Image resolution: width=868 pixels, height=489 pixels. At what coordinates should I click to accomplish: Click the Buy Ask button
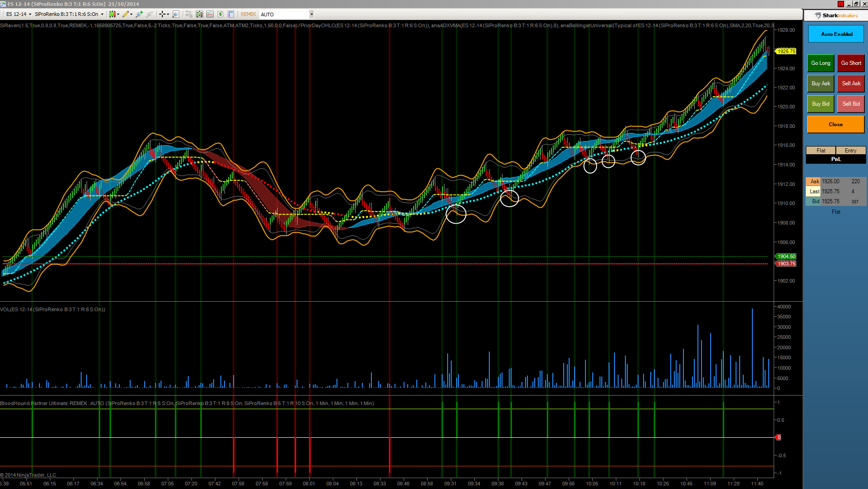coord(820,83)
